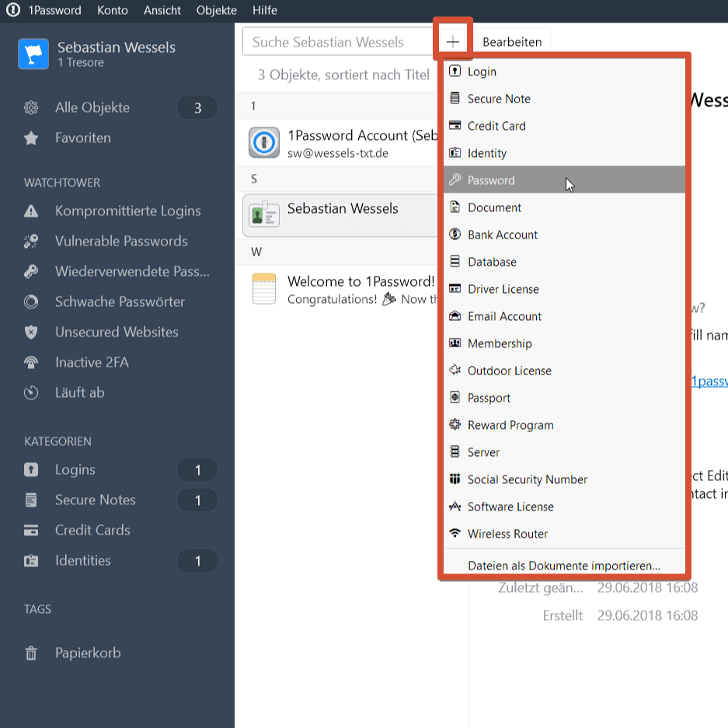Viewport: 728px width, 728px height.
Task: Click the Identity icon in dropdown
Action: 455,153
